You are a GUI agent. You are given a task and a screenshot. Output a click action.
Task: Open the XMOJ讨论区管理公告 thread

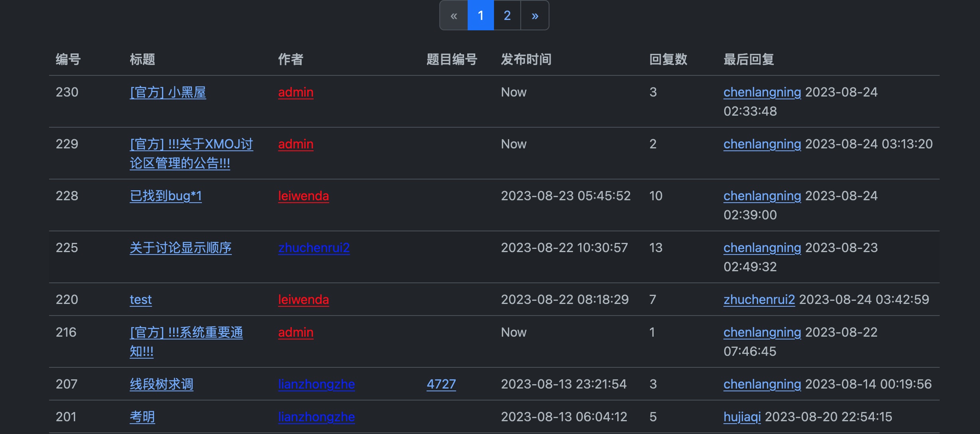(192, 154)
